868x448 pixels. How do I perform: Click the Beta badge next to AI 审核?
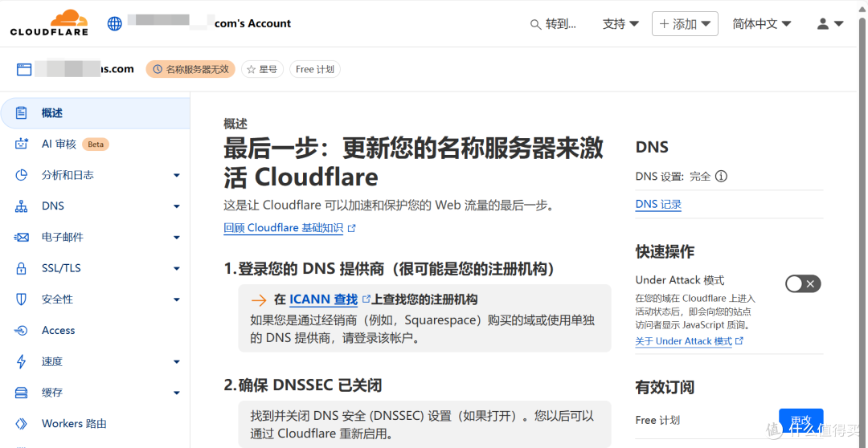click(96, 145)
